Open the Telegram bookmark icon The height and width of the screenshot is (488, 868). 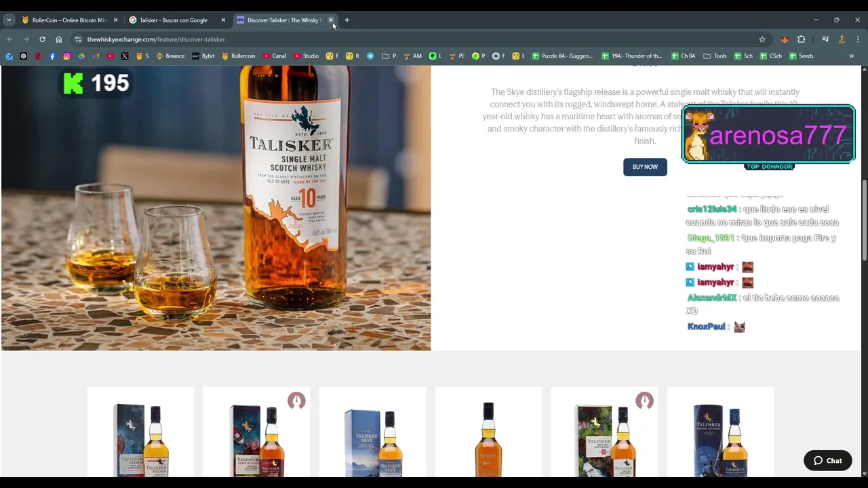pos(370,56)
